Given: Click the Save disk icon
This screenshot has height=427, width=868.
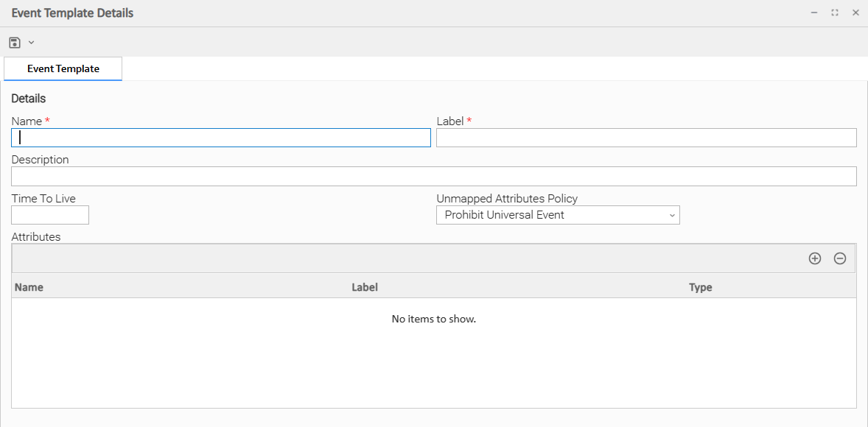Looking at the screenshot, I should point(15,43).
